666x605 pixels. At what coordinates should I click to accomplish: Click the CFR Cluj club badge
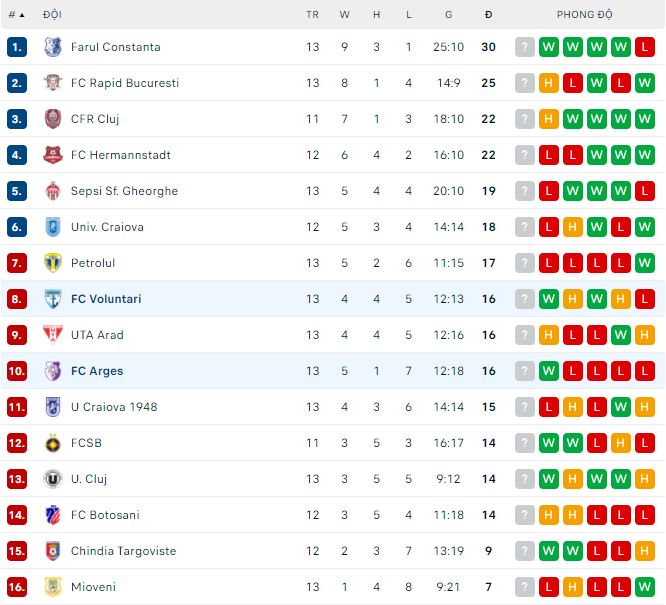[x=53, y=119]
